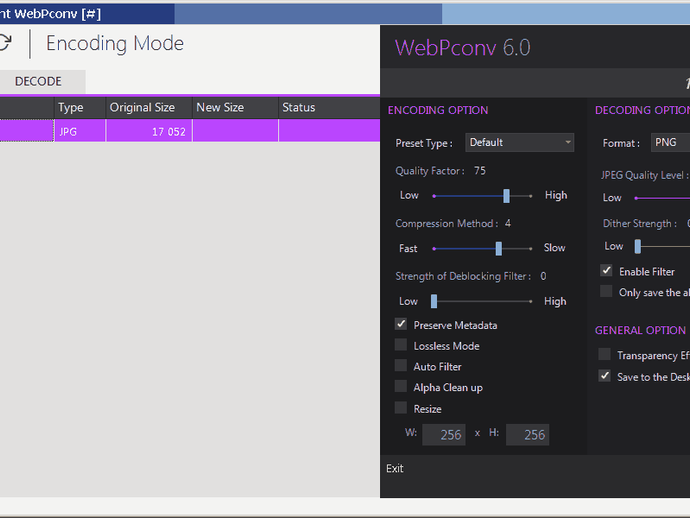This screenshot has height=518, width=690.
Task: Click the refresh arrow icon beside Encoding Mode
Action: tap(4, 43)
